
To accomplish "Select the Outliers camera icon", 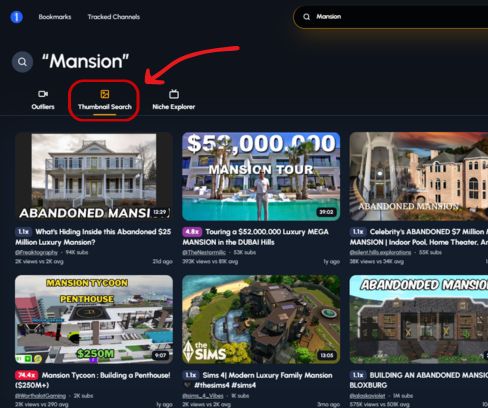I will click(43, 94).
